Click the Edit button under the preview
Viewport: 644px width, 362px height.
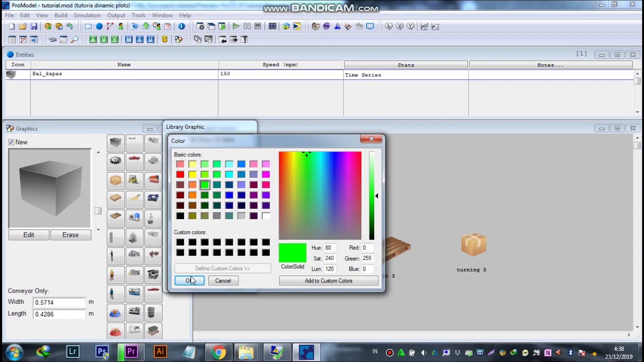click(x=29, y=235)
